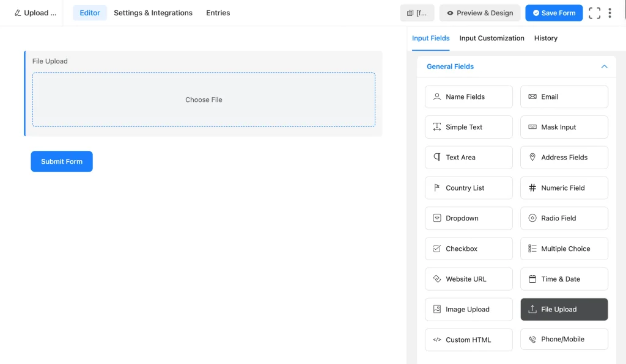Click the Name Fields person icon
Image resolution: width=626 pixels, height=364 pixels.
tap(436, 96)
